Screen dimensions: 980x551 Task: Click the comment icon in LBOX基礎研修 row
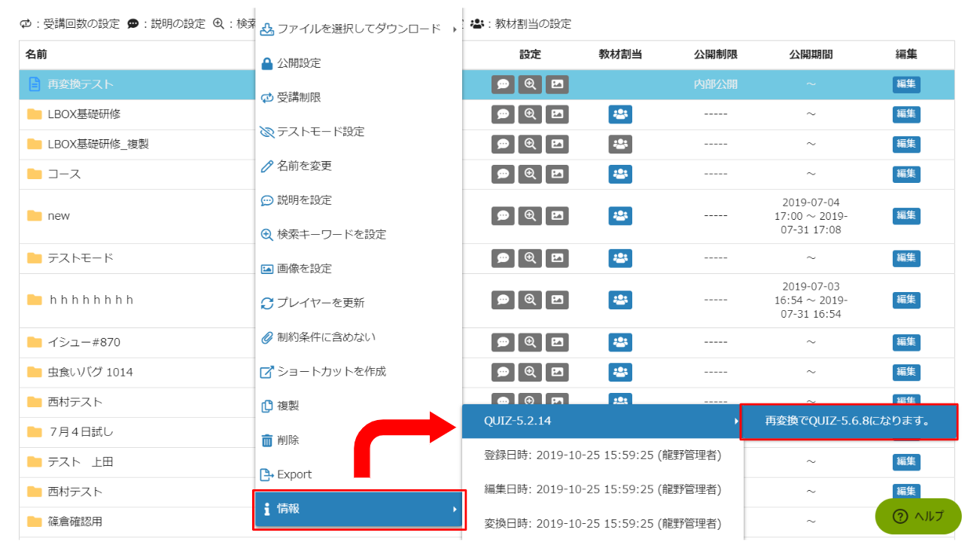click(x=503, y=114)
